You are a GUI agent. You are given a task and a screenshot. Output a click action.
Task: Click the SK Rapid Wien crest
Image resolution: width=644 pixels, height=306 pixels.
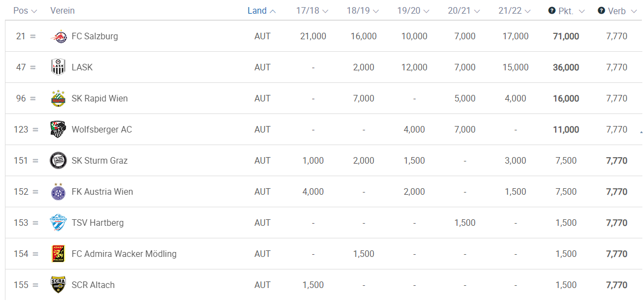point(58,98)
